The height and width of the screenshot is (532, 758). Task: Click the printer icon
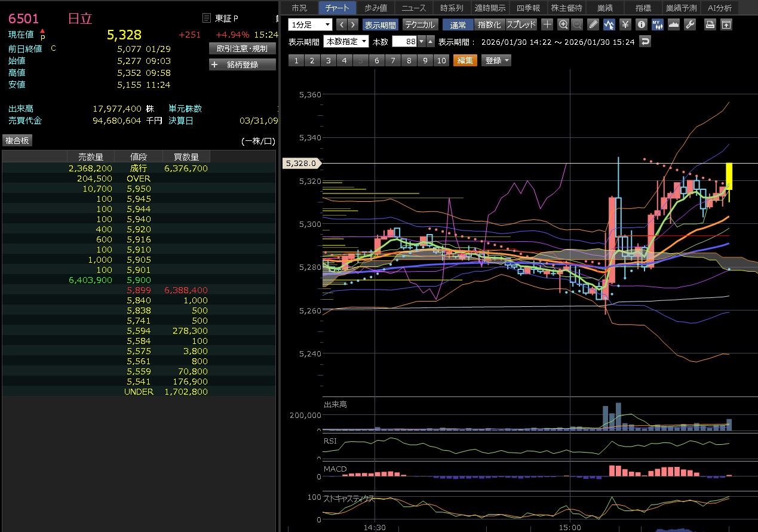710,24
